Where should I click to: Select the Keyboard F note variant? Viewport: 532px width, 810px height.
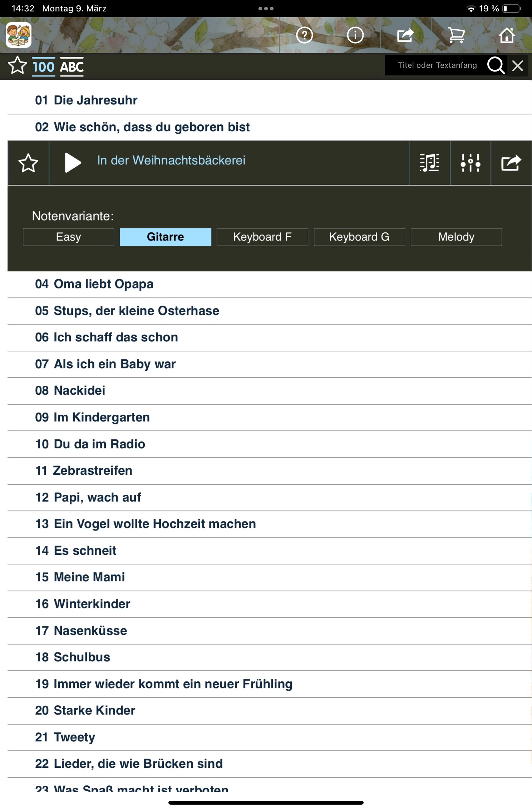tap(262, 237)
